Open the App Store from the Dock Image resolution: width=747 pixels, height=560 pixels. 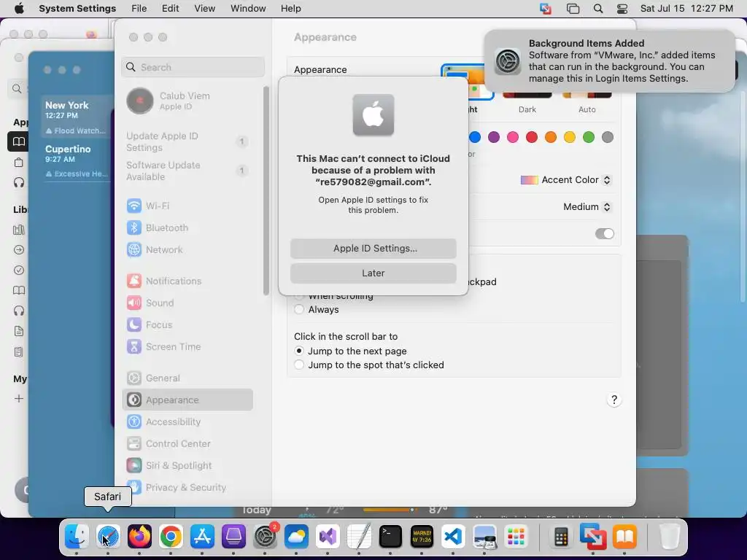pos(203,537)
